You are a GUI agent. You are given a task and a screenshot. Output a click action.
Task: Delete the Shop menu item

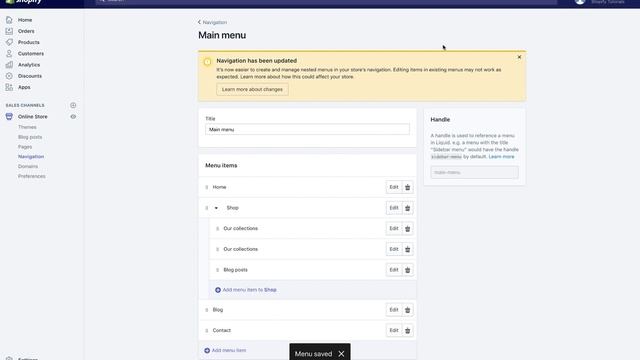407,208
